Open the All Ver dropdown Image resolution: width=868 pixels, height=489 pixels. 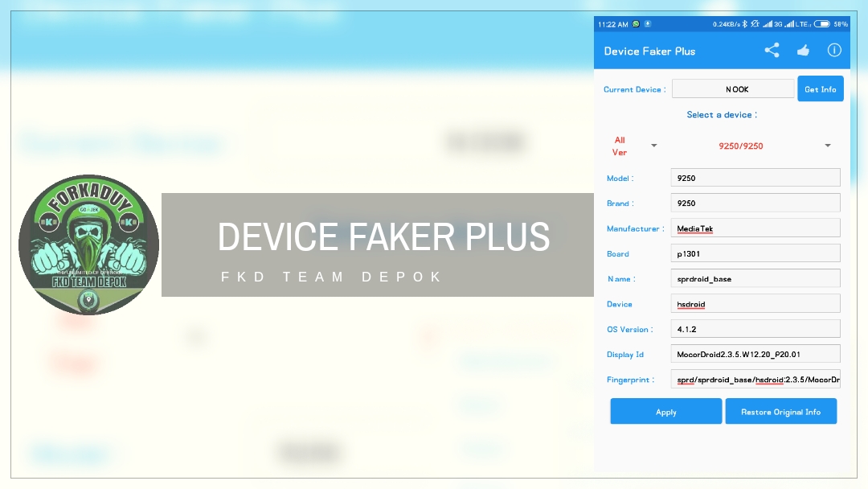click(632, 146)
